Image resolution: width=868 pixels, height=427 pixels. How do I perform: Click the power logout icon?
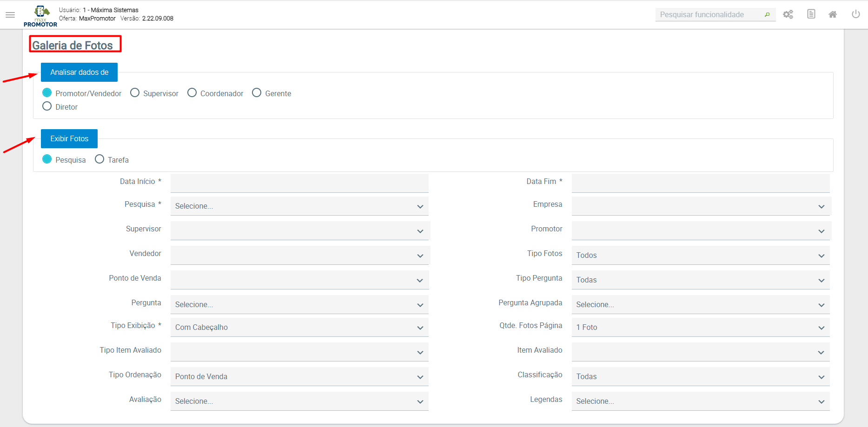855,14
